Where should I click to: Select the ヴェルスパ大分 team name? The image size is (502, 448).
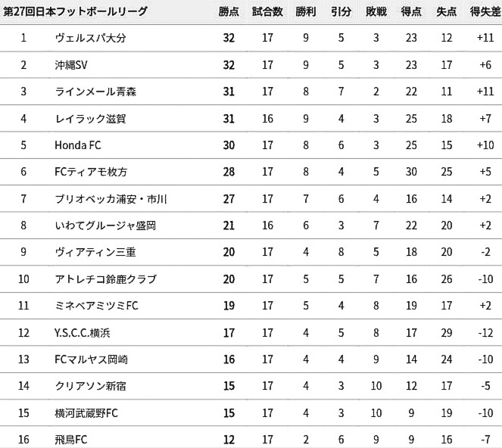[91, 38]
